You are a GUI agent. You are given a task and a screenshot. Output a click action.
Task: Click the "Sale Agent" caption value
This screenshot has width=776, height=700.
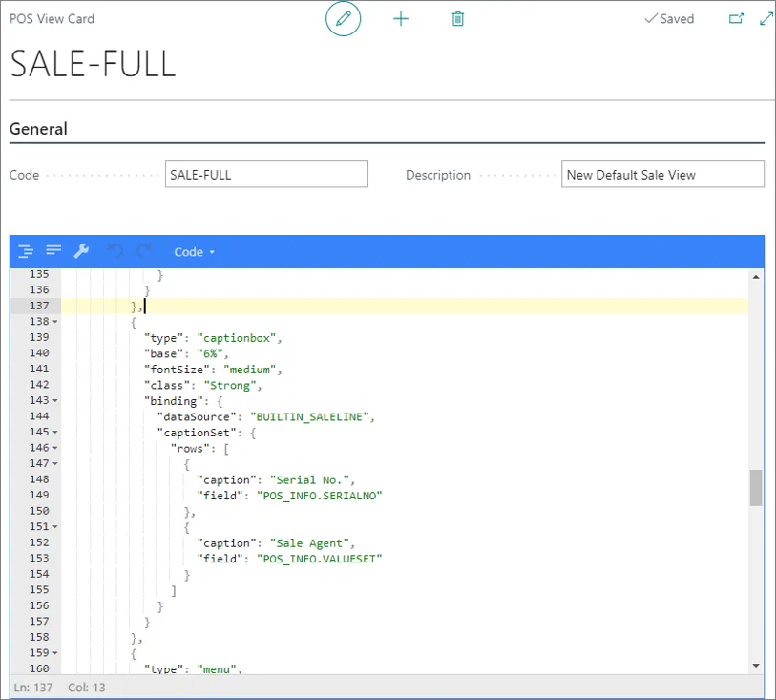pyautogui.click(x=309, y=543)
